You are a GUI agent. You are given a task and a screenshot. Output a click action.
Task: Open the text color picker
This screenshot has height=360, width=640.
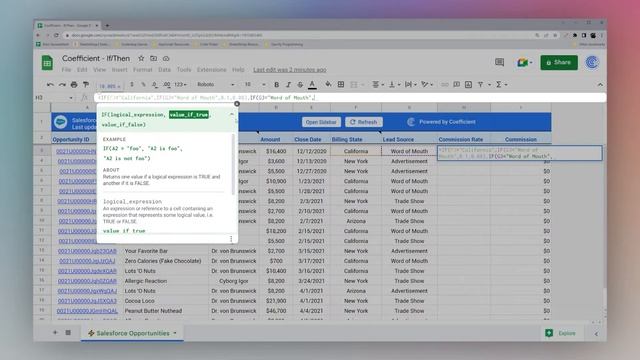[312, 84]
